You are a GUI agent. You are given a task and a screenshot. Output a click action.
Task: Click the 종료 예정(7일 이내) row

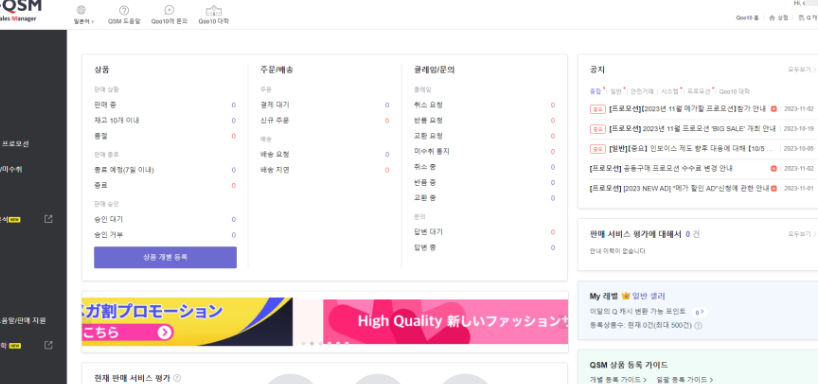pos(165,170)
